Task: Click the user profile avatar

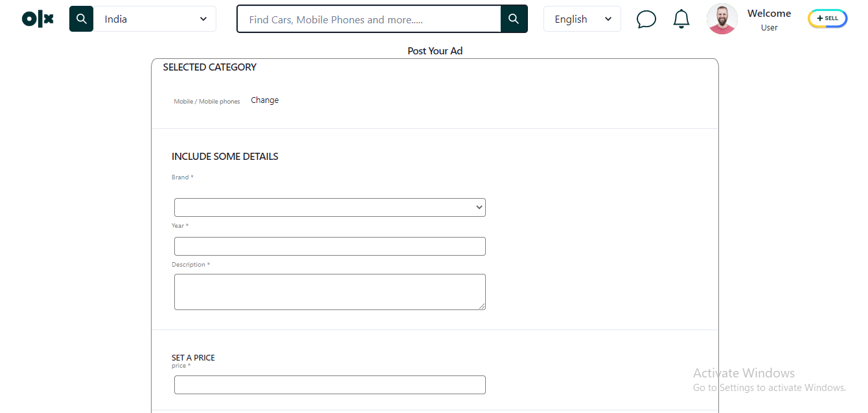Action: click(722, 19)
